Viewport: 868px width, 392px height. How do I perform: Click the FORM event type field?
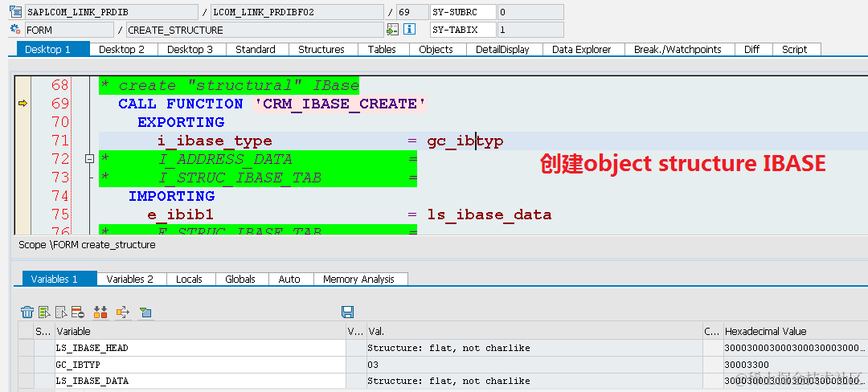tap(69, 29)
